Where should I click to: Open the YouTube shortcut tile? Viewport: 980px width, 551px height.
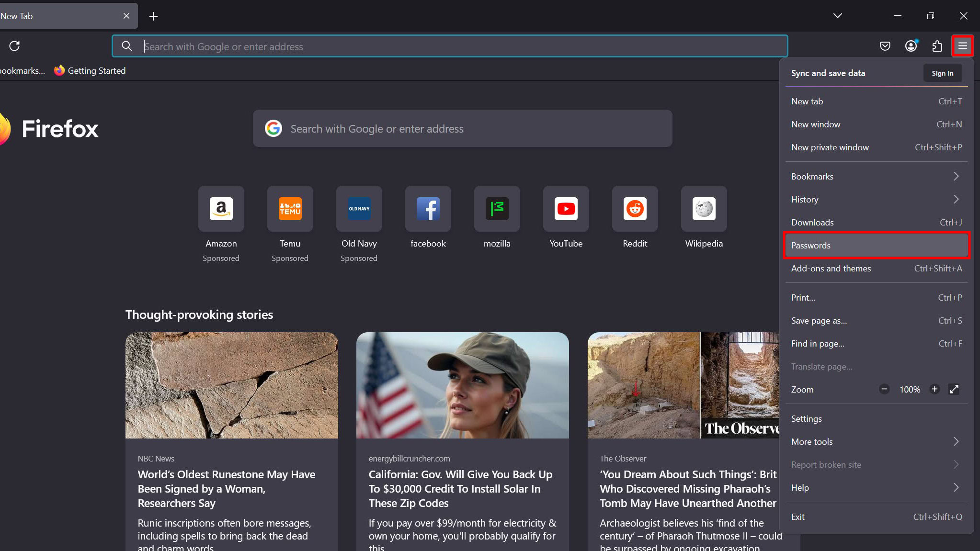click(x=566, y=209)
